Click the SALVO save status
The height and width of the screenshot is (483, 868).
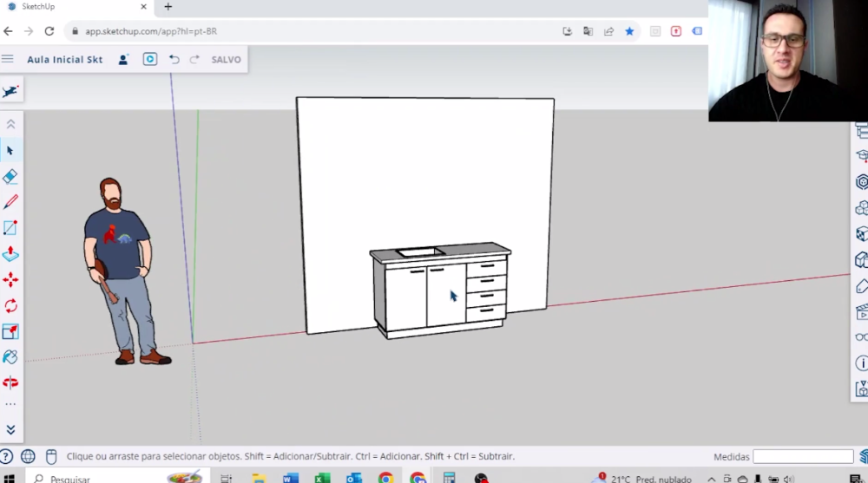point(226,60)
